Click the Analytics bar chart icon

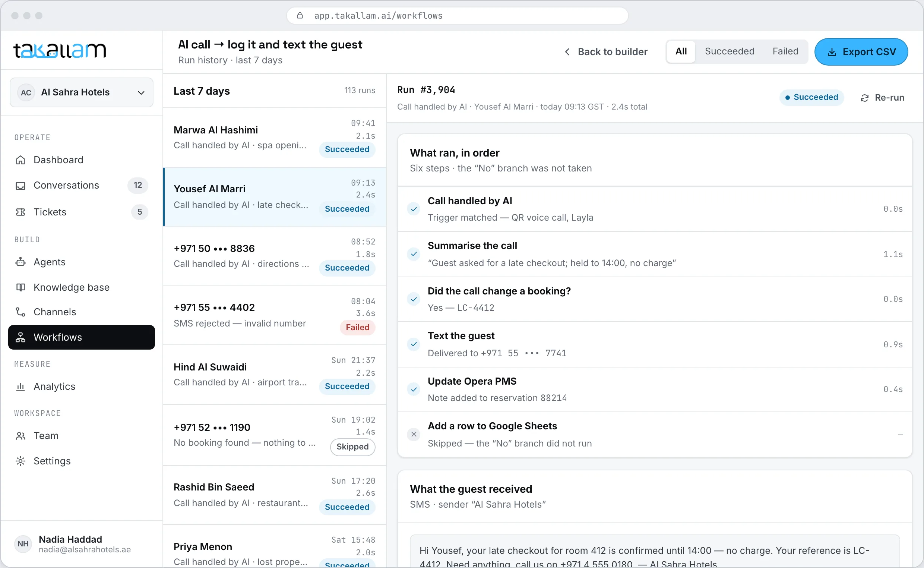[x=20, y=386]
